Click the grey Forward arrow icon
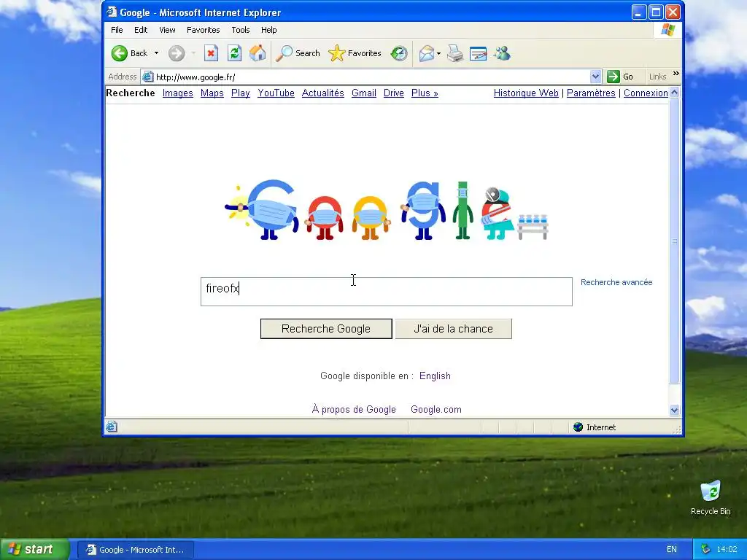Viewport: 747px width, 560px height. (177, 53)
